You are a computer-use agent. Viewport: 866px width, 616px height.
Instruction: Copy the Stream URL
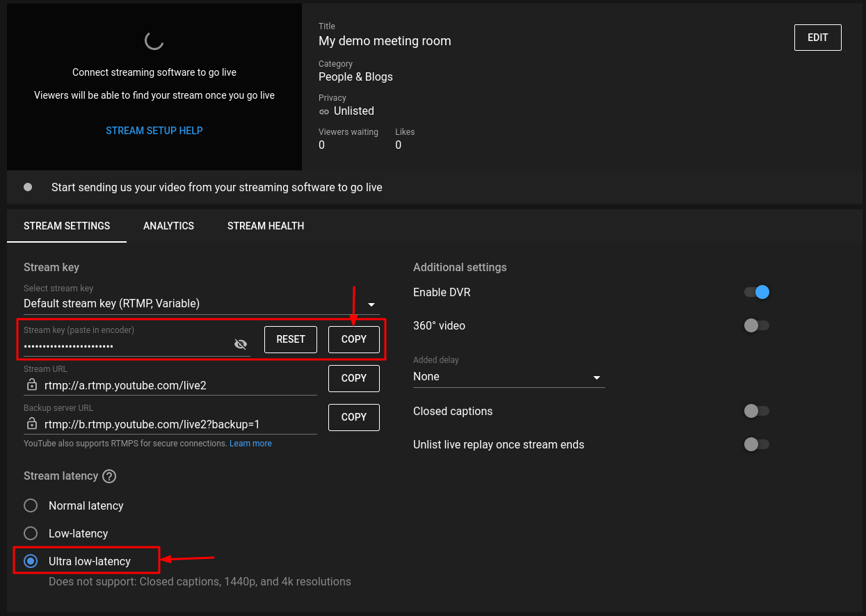(353, 378)
